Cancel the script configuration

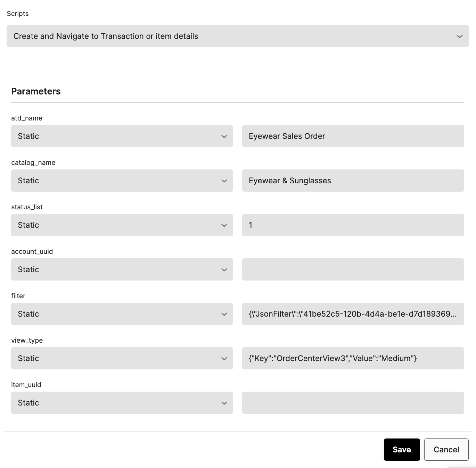(x=446, y=450)
